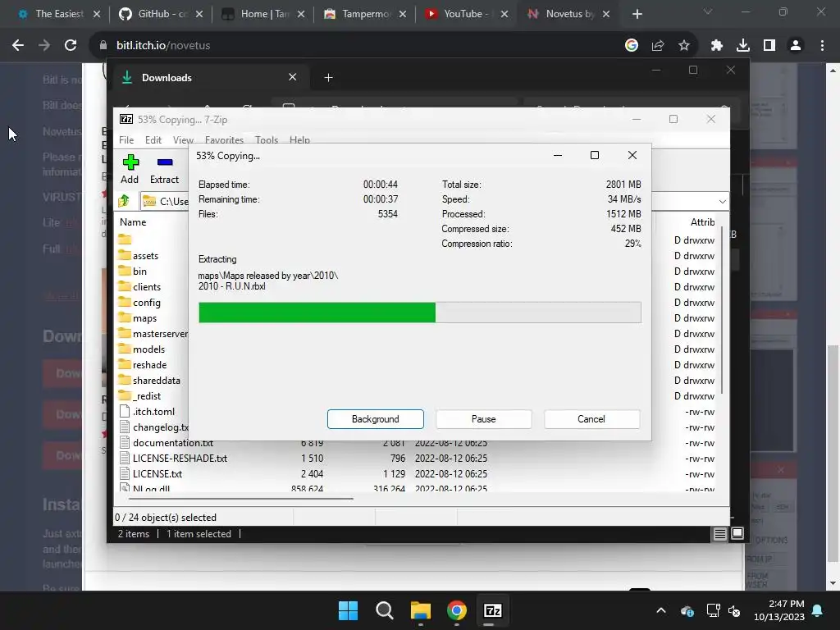Cancel the copying operation
Image resolution: width=840 pixels, height=630 pixels.
(x=591, y=419)
